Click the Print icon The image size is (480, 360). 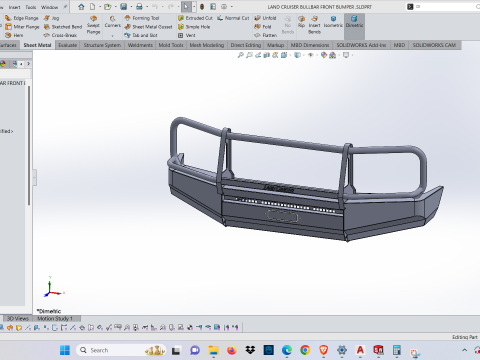coord(139,7)
